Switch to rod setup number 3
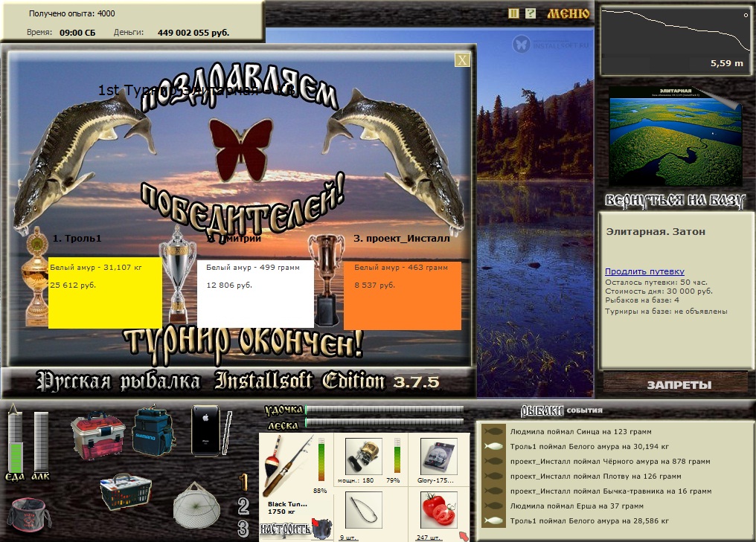This screenshot has width=756, height=542. pyautogui.click(x=243, y=529)
